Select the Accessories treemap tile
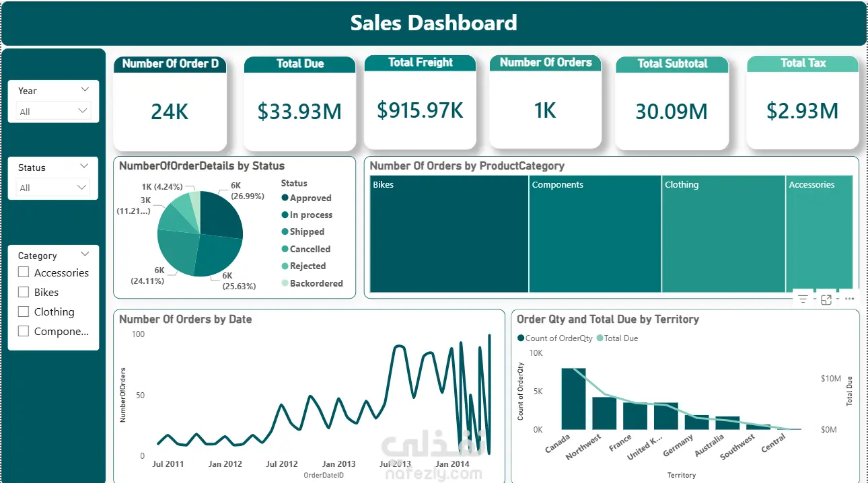The height and width of the screenshot is (483, 868). point(820,234)
